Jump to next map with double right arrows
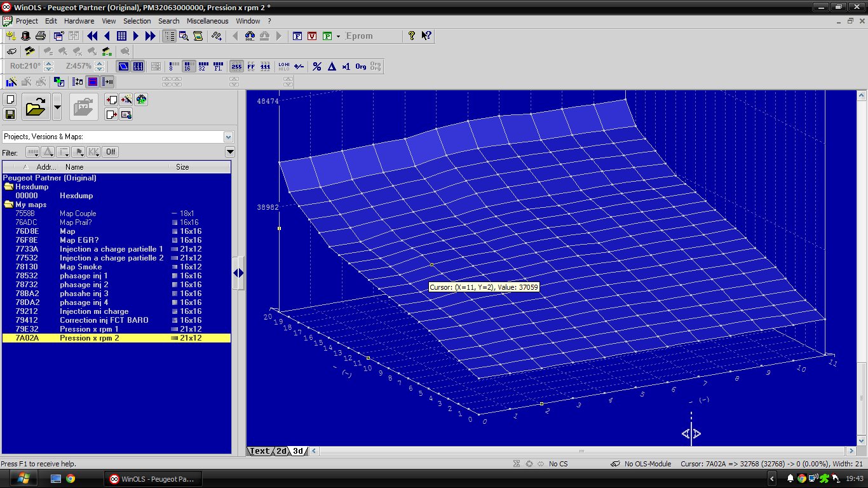This screenshot has width=868, height=488. coord(150,36)
